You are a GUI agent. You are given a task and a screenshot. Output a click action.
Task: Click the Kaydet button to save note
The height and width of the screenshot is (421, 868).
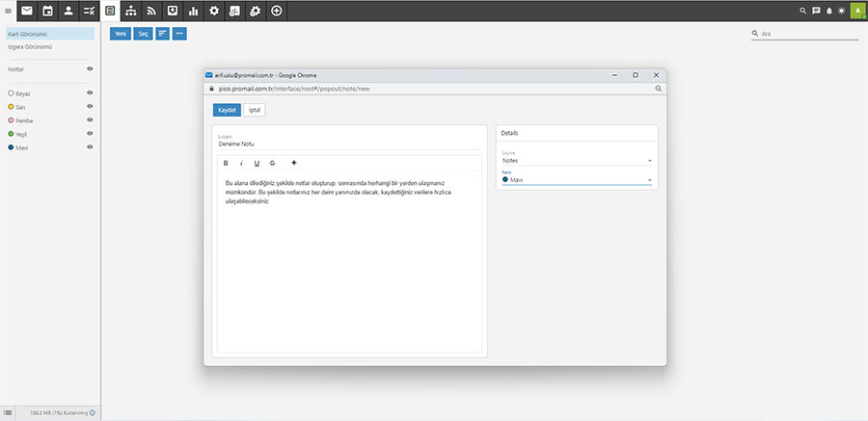(x=227, y=110)
